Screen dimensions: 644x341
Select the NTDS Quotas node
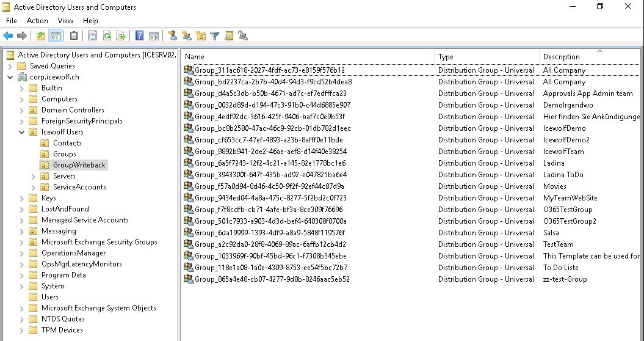tap(63, 319)
